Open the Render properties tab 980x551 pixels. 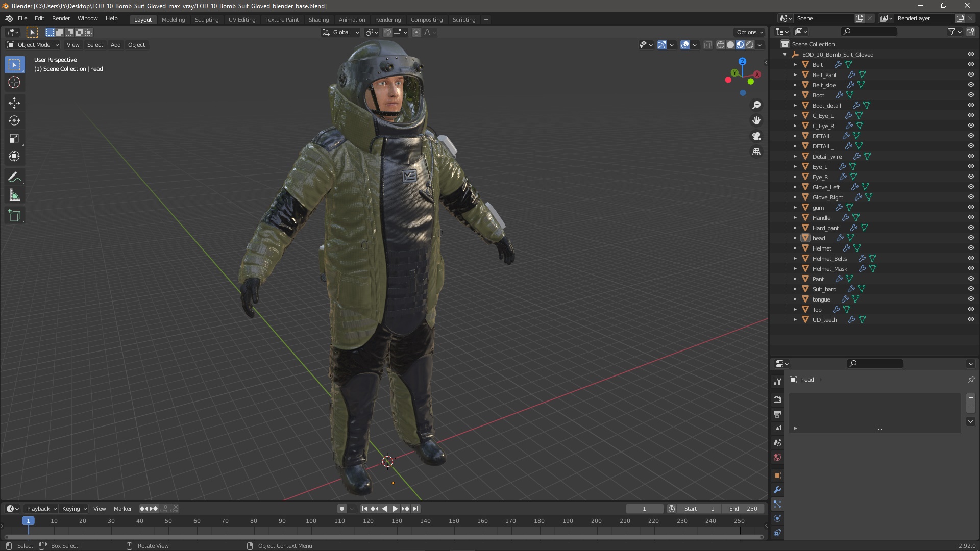[x=777, y=399]
